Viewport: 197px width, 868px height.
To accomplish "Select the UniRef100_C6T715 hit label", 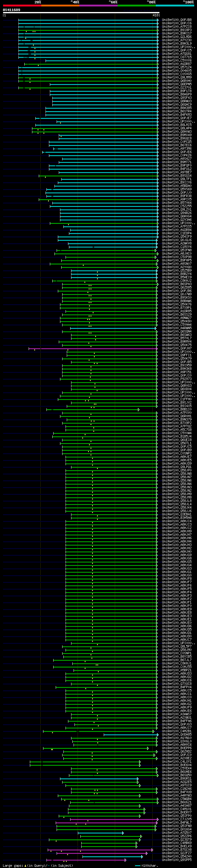I will (x=177, y=57).
